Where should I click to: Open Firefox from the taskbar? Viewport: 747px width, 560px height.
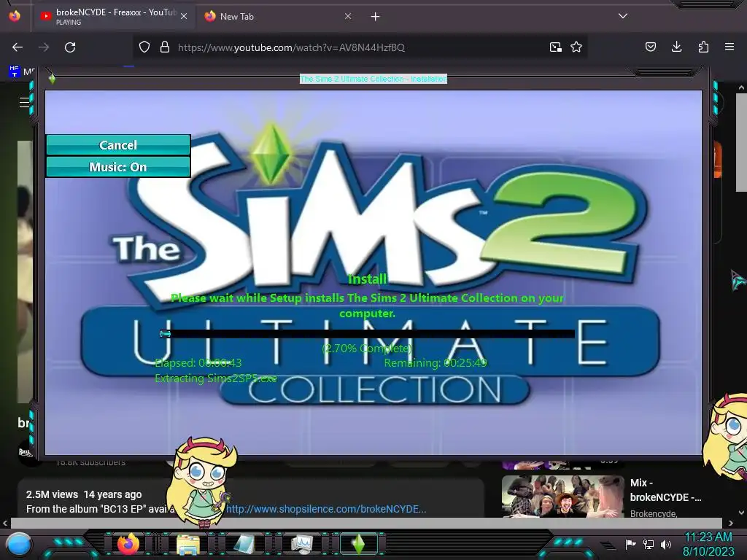point(128,544)
